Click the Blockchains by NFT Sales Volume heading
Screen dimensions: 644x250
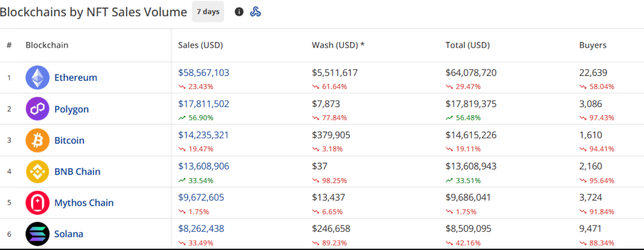[93, 12]
